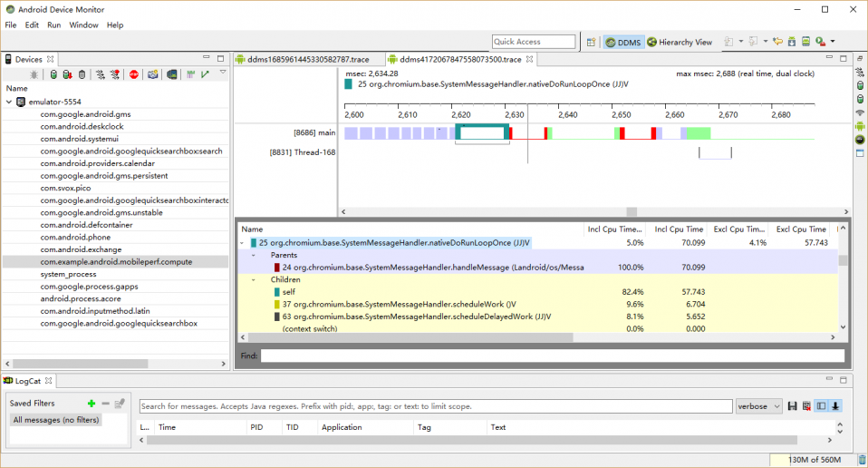Click the timeline horizontal scrollbar thumb
This screenshot has height=468, width=868.
632,211
